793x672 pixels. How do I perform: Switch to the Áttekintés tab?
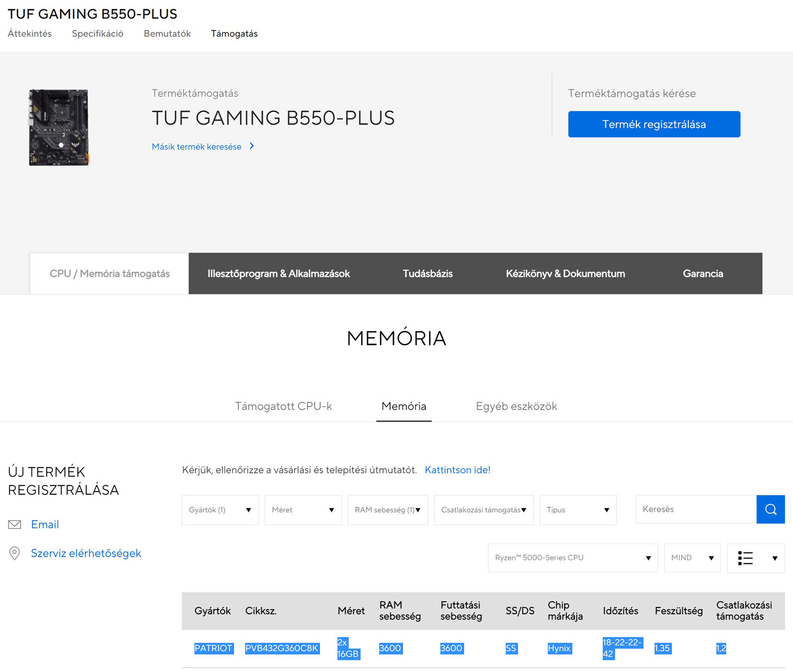[30, 33]
